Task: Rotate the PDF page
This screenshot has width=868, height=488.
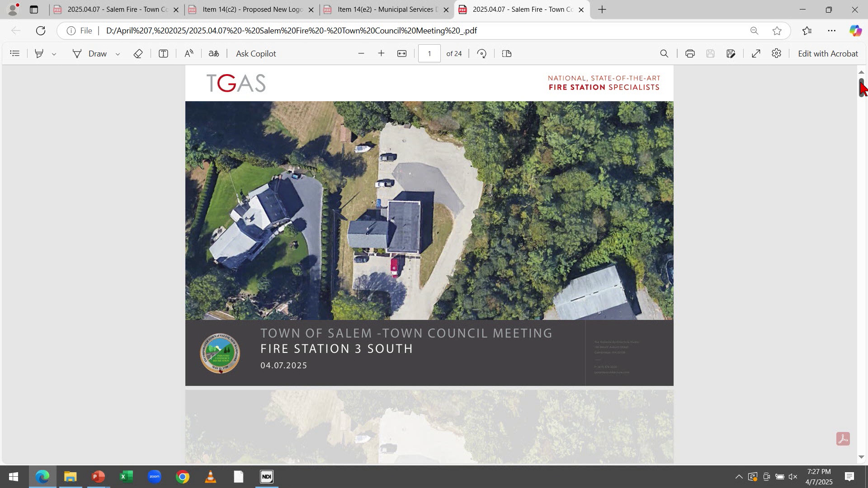Action: click(481, 53)
